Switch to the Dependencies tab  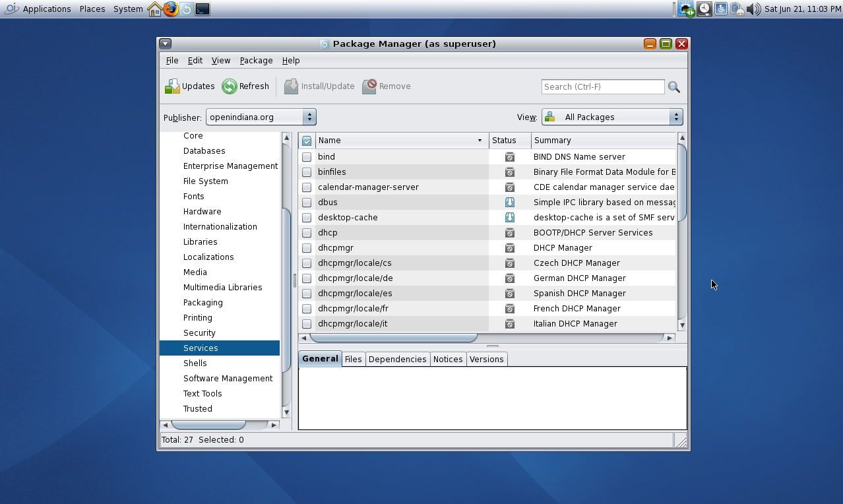click(x=398, y=359)
